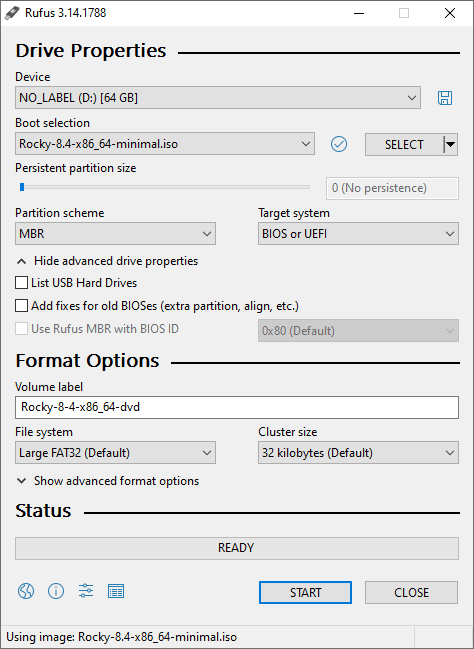474x649 pixels.
Task: Click the persistent partition size slider
Action: pyautogui.click(x=165, y=187)
